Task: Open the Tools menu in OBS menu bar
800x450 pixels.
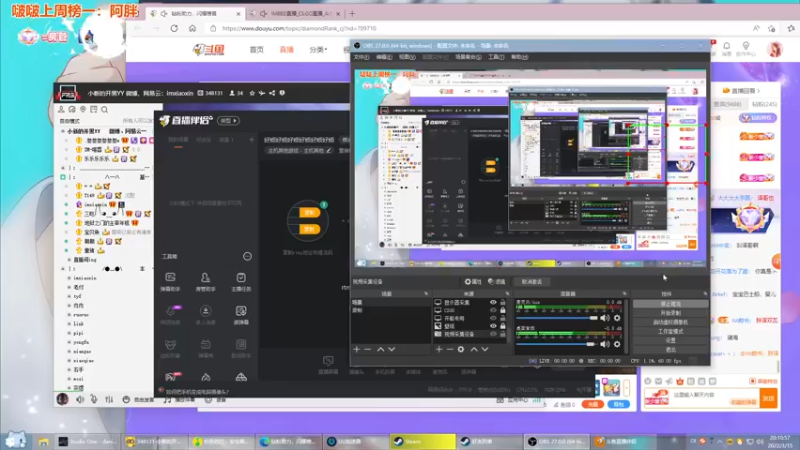Action: [x=496, y=57]
